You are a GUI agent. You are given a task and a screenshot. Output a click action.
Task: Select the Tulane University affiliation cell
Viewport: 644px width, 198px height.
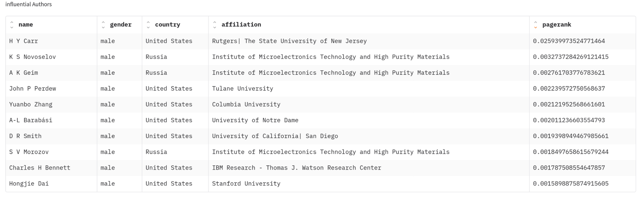coord(242,89)
